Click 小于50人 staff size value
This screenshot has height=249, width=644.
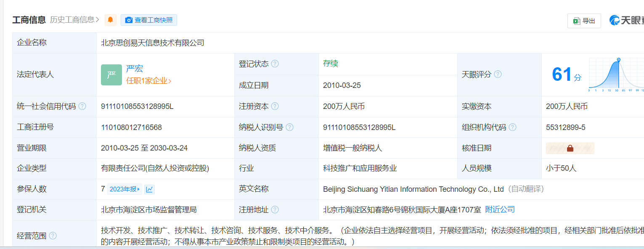[561, 168]
